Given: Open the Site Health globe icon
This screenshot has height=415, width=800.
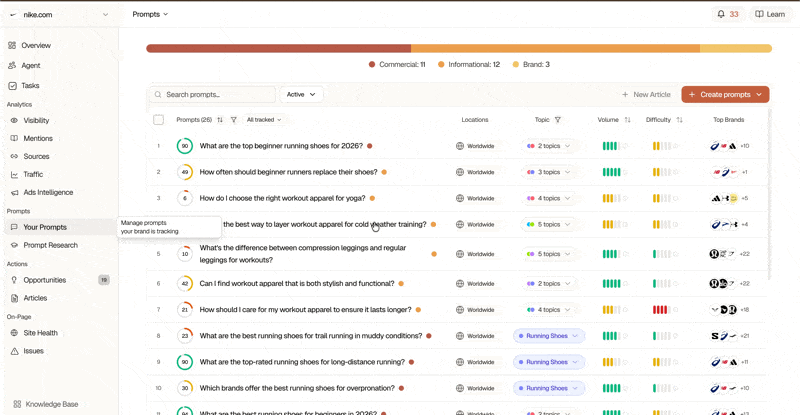Looking at the screenshot, I should (x=14, y=333).
